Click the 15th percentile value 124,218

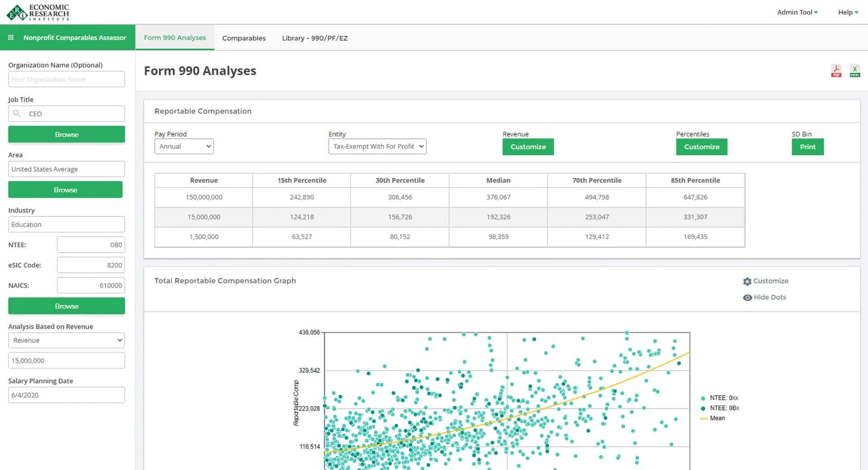pos(302,217)
